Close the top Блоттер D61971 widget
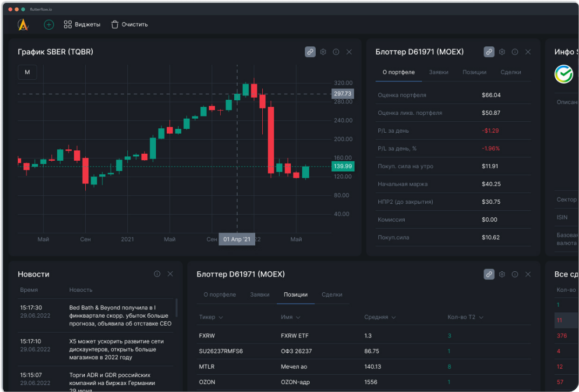579x392 pixels. click(528, 52)
